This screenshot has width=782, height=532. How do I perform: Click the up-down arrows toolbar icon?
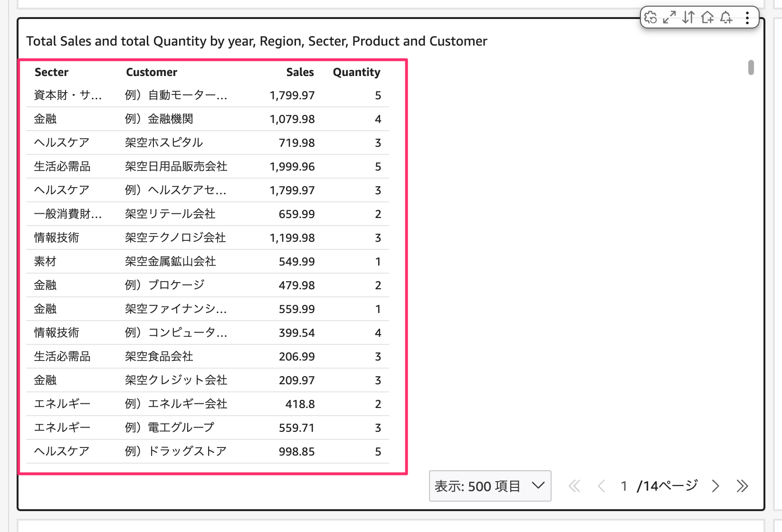click(x=688, y=18)
